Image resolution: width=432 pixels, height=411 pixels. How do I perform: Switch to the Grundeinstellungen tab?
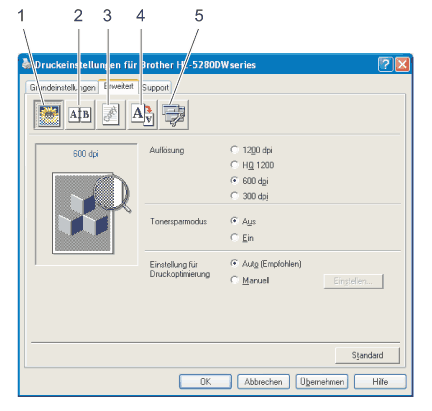(x=62, y=87)
